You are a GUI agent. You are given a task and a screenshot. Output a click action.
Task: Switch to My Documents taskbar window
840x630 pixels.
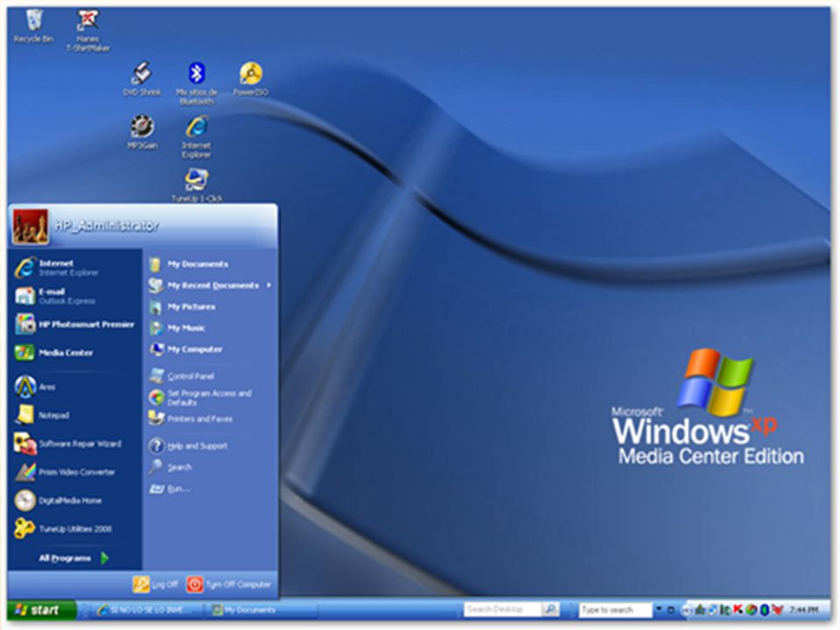tap(262, 610)
